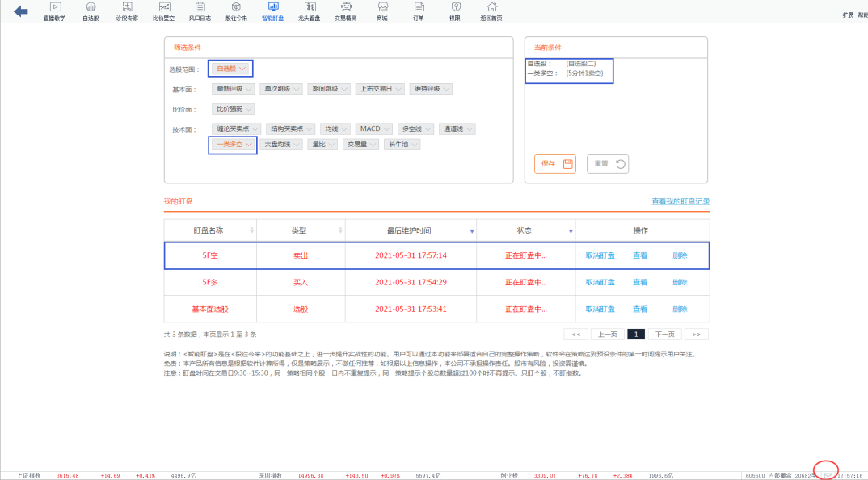Open the 最新评级 dropdown
The width and height of the screenshot is (868, 480).
[234, 89]
